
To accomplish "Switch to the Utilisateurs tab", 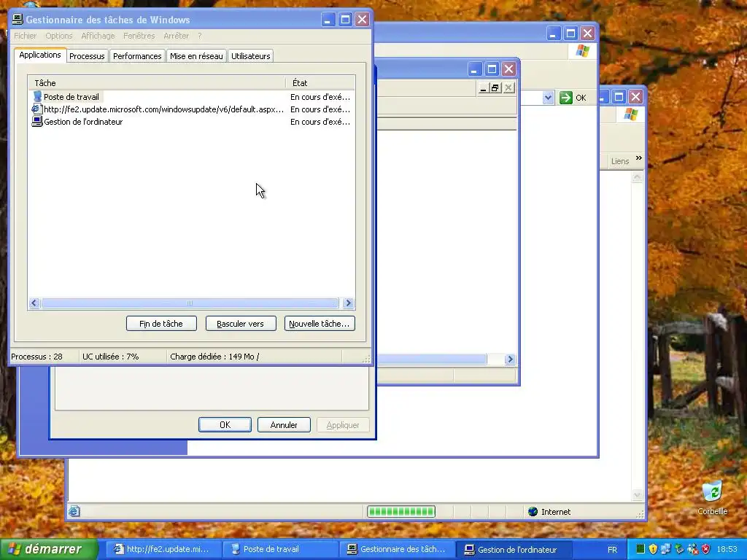I will coord(251,55).
